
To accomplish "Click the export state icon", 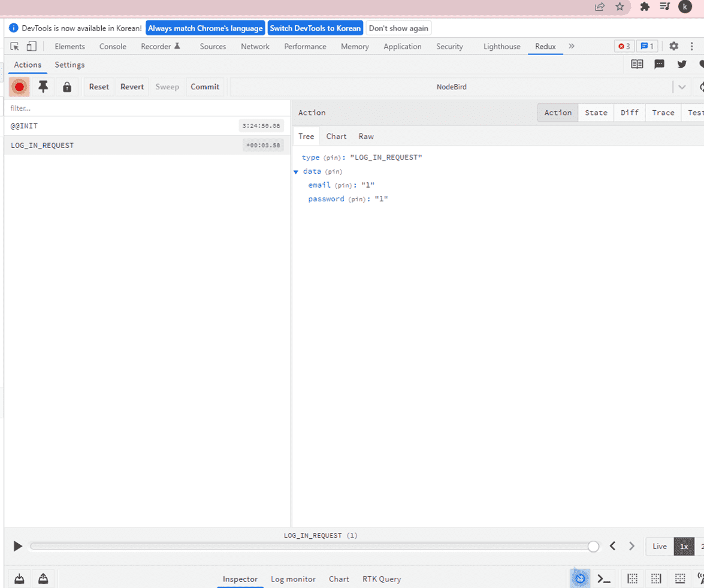I will point(43,578).
